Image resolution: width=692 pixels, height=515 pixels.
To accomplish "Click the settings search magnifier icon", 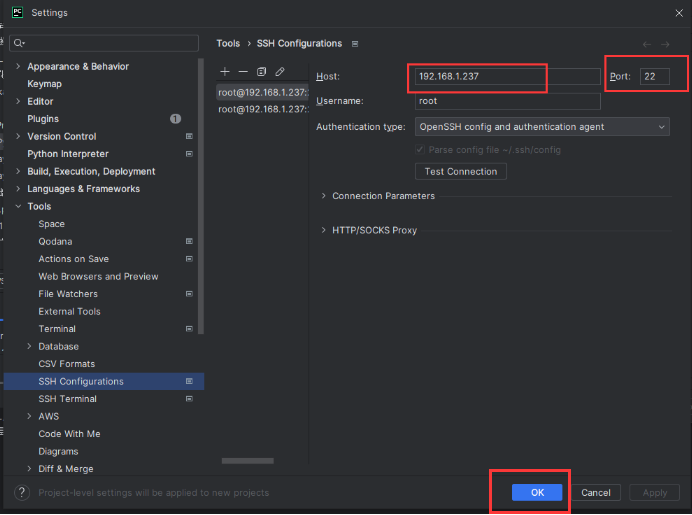I will coord(19,43).
